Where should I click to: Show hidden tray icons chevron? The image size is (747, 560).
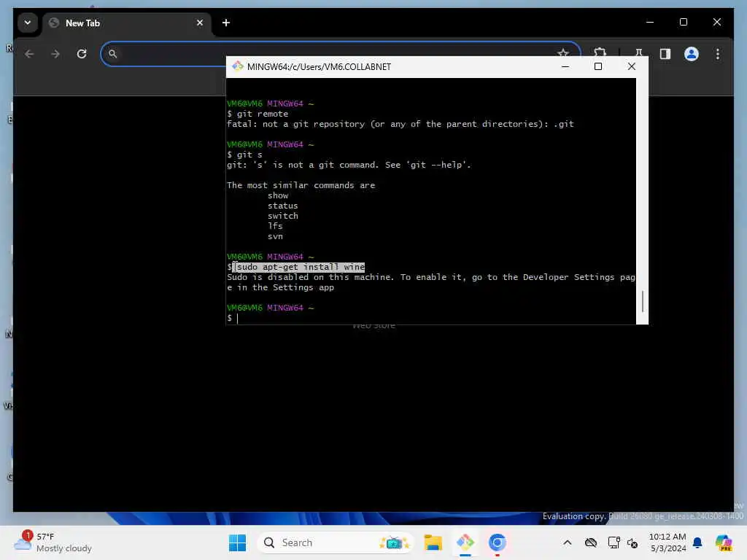[x=568, y=542]
